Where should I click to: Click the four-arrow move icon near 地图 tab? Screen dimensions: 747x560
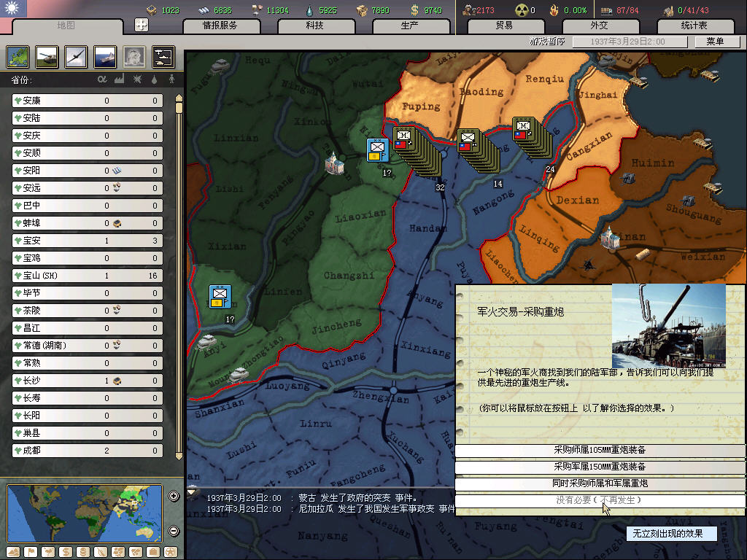[142, 25]
